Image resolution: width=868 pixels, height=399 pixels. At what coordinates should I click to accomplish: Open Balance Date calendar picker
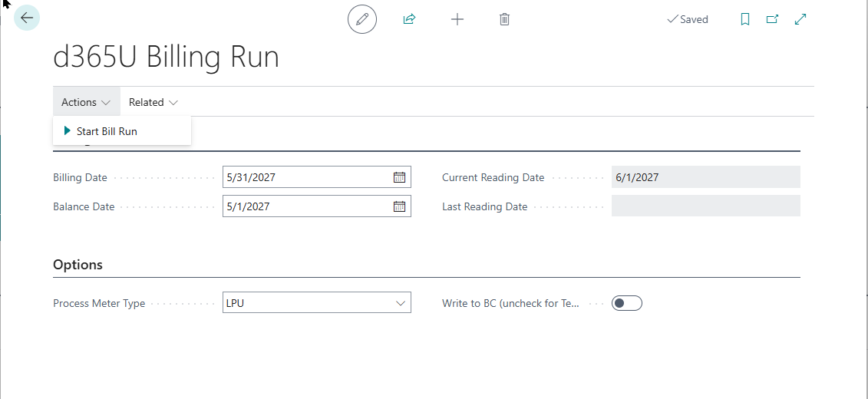coord(399,206)
